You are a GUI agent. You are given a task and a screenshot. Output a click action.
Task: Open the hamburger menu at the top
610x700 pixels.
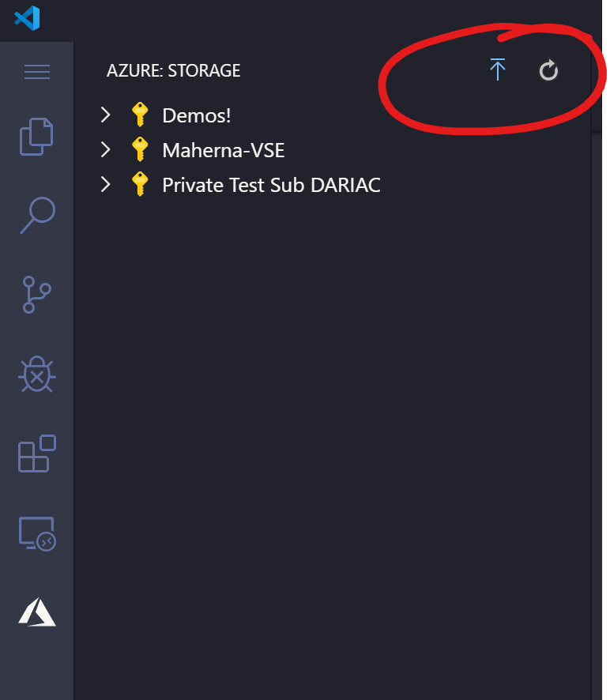[x=36, y=72]
